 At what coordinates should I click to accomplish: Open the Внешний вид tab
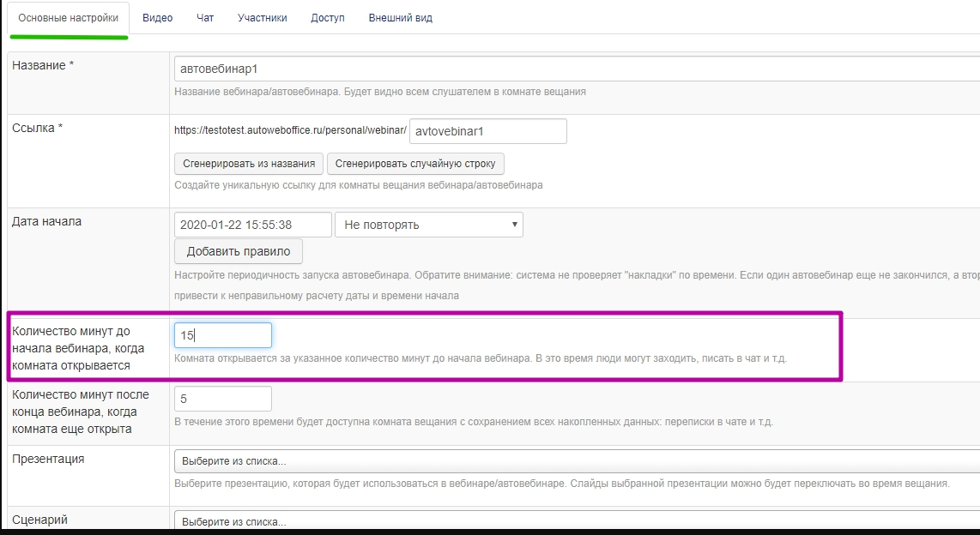coord(400,18)
